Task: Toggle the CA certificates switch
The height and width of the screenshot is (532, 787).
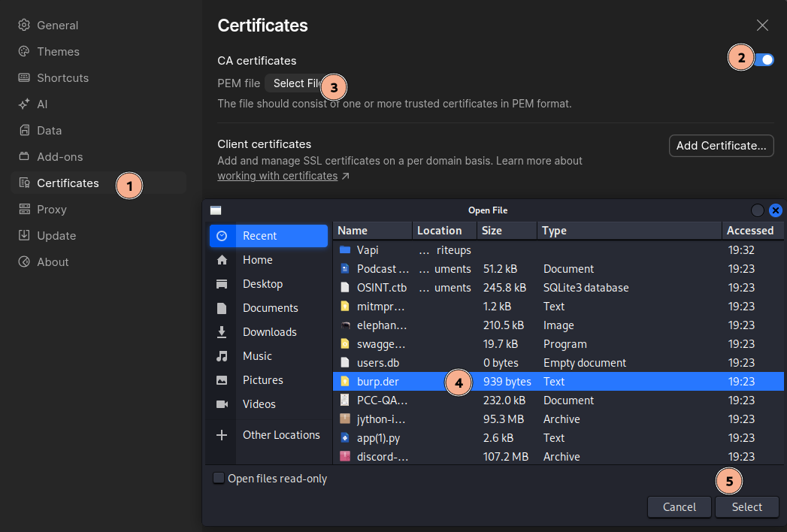Action: (764, 59)
